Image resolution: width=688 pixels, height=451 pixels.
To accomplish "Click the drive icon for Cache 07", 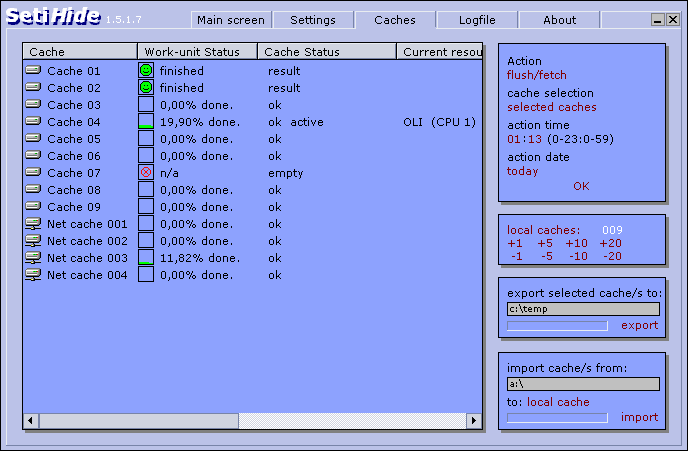I will tap(33, 172).
